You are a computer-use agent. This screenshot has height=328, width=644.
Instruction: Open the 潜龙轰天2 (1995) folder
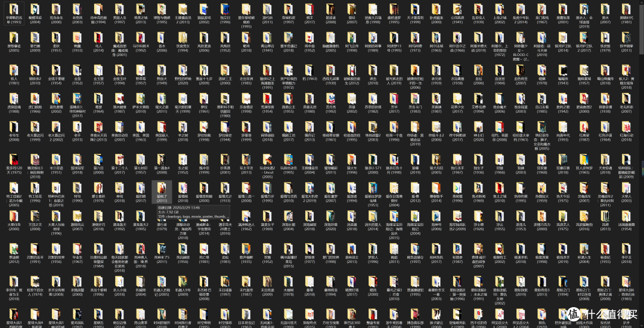[x=141, y=221]
